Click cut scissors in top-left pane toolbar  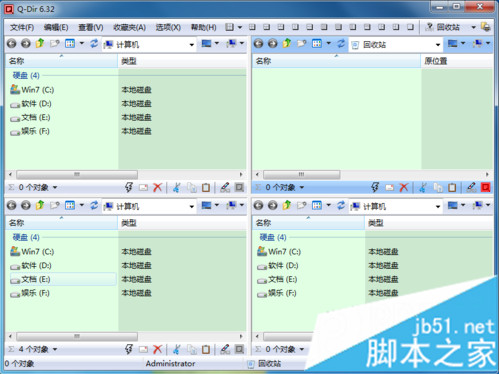click(177, 187)
